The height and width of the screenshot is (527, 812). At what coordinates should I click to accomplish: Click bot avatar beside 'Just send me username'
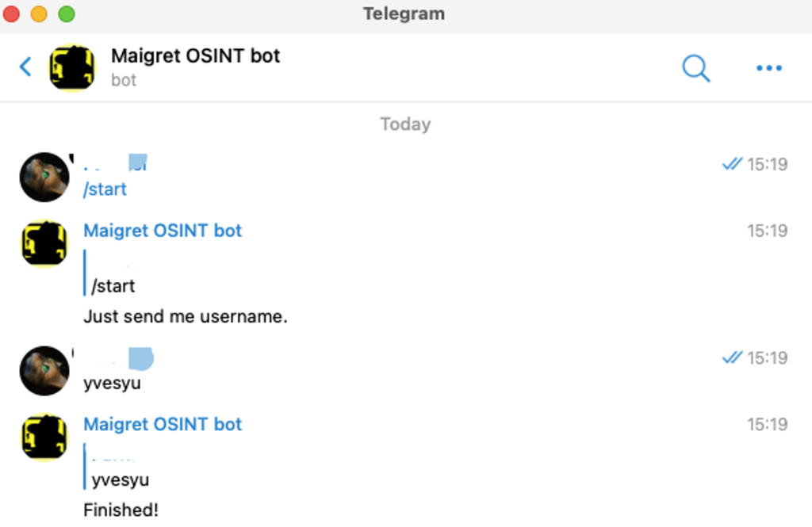pos(44,243)
